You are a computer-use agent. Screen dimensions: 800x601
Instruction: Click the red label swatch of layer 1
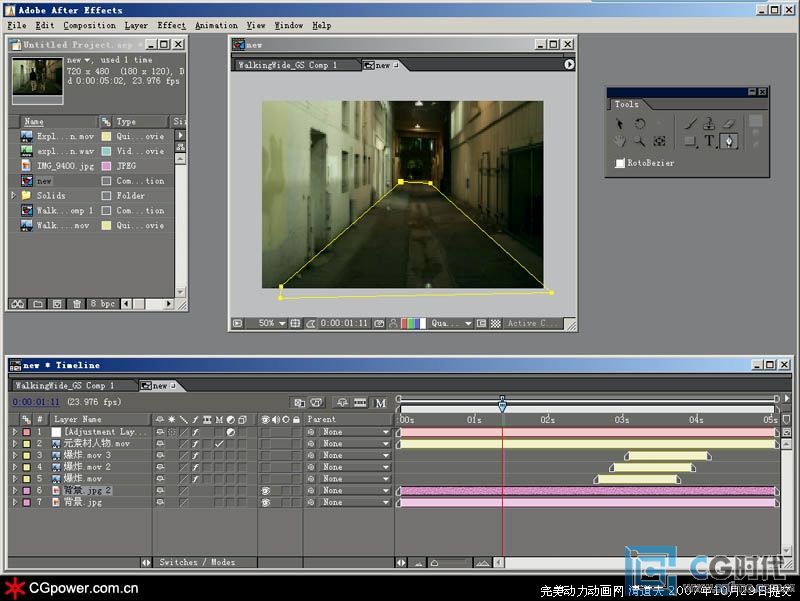[x=27, y=432]
